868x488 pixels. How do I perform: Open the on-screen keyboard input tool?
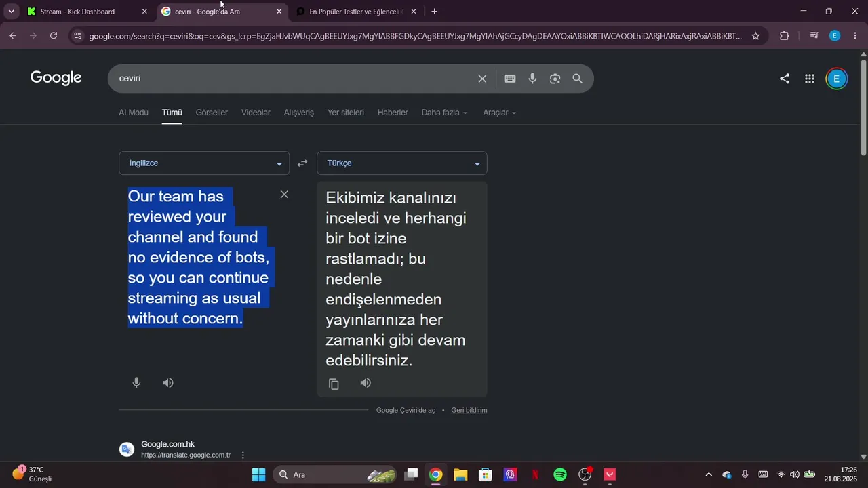pyautogui.click(x=510, y=79)
